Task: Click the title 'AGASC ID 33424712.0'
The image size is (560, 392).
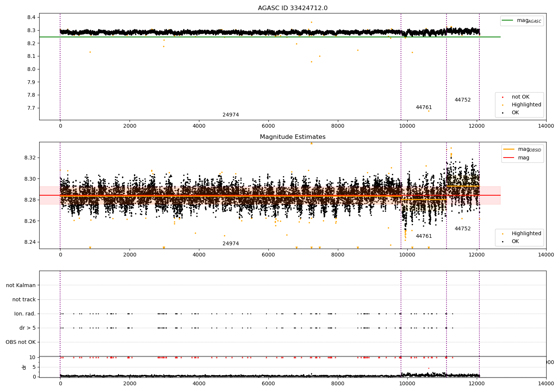Action: click(x=293, y=8)
